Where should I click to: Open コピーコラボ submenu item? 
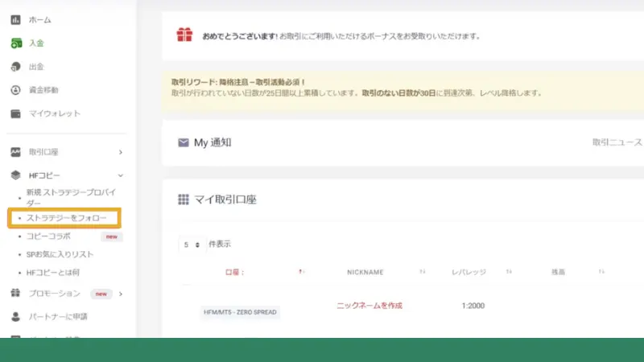48,236
